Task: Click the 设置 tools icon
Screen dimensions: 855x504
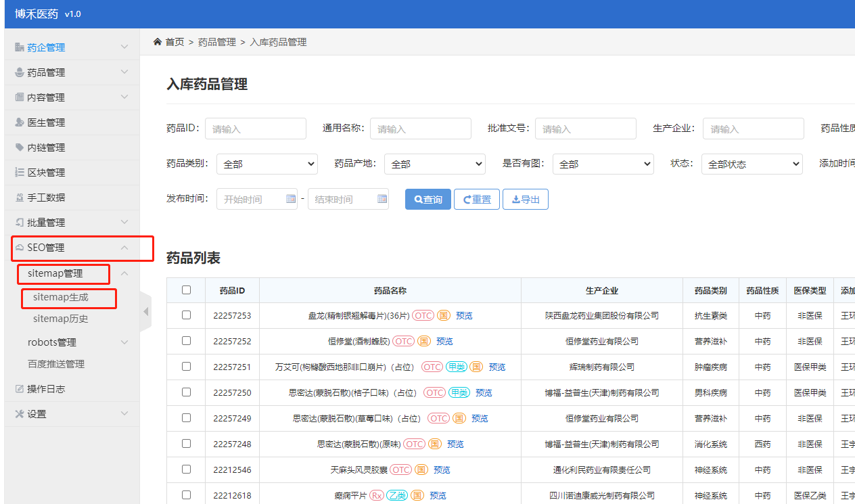Action: 20,414
